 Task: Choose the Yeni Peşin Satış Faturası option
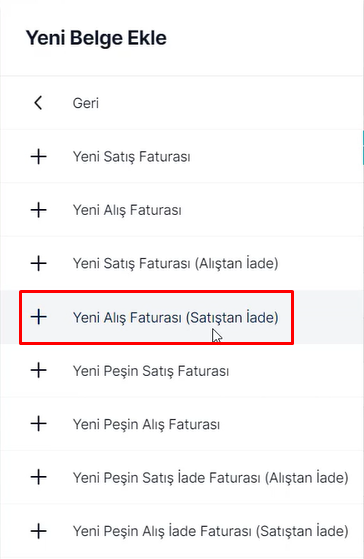(151, 371)
